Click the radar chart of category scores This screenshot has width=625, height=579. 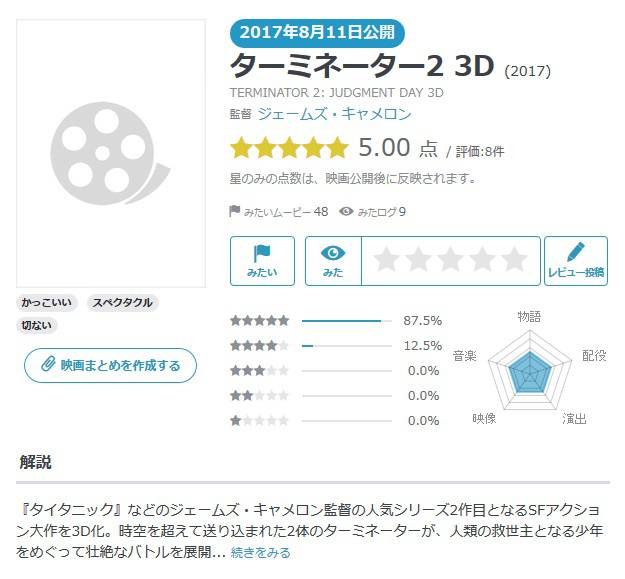click(x=530, y=371)
